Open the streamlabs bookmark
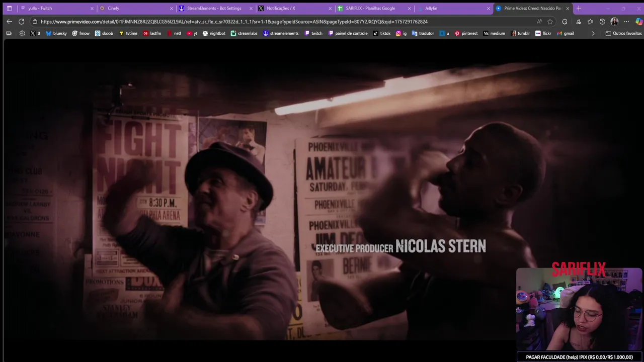644x362 pixels. point(244,33)
